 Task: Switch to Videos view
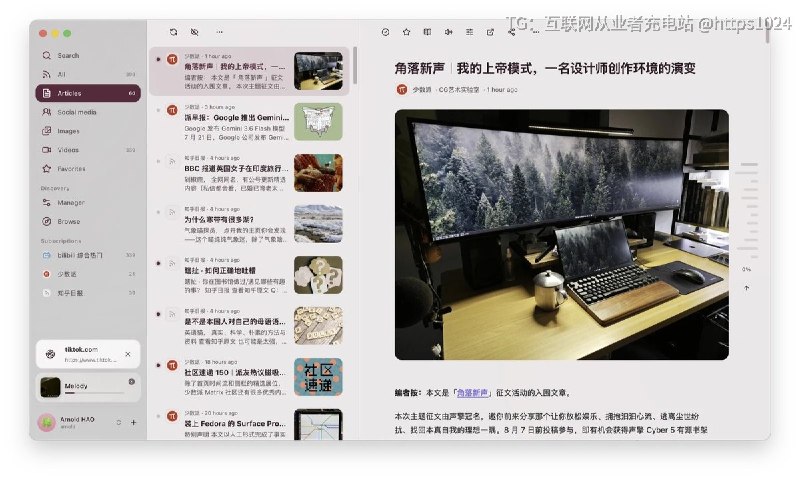pyautogui.click(x=88, y=150)
